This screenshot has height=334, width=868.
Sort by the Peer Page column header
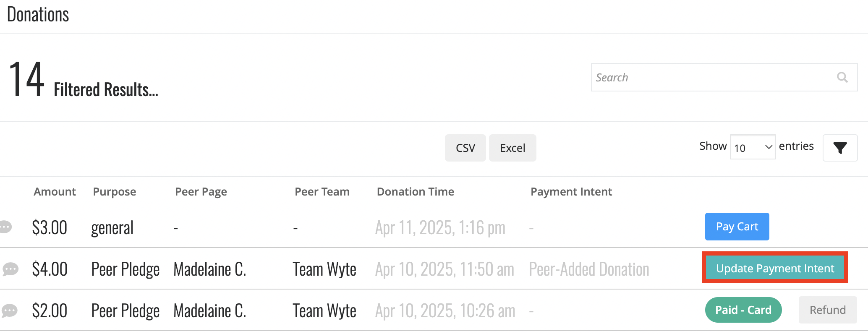201,192
